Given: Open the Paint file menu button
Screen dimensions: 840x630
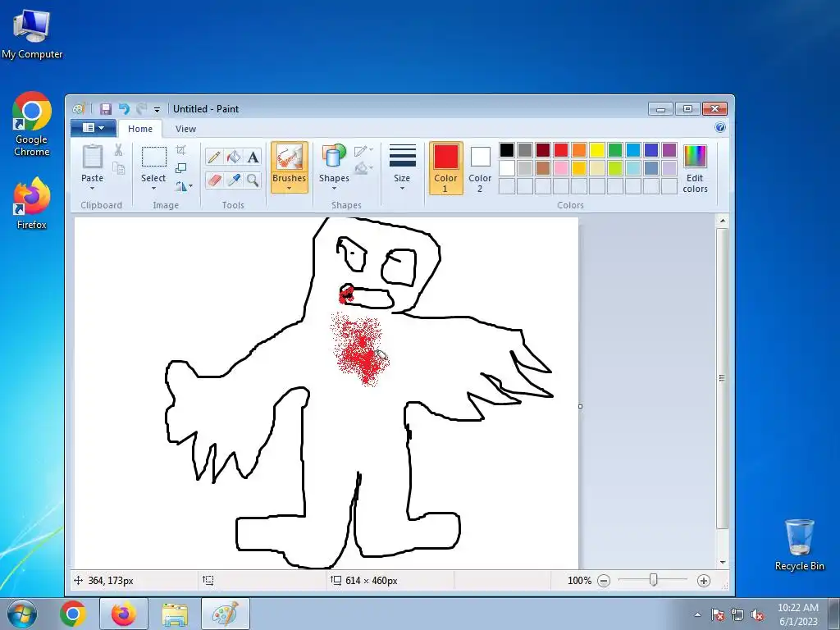Looking at the screenshot, I should 94,128.
